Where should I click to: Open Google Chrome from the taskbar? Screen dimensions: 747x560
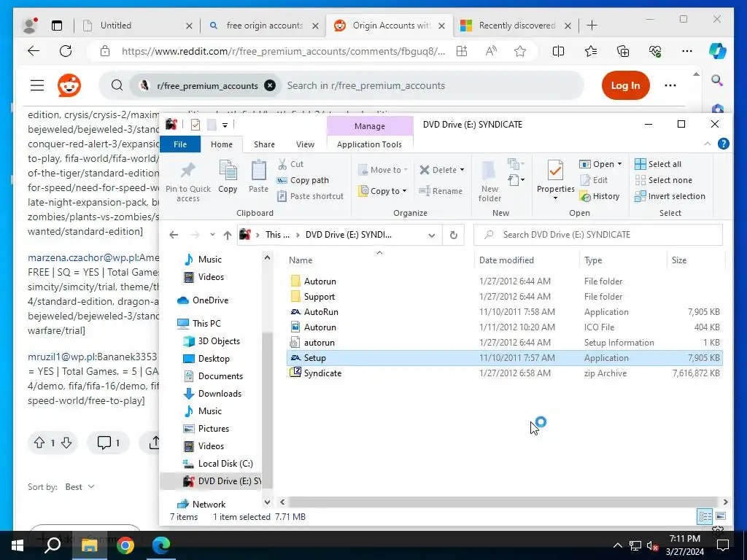coord(125,545)
